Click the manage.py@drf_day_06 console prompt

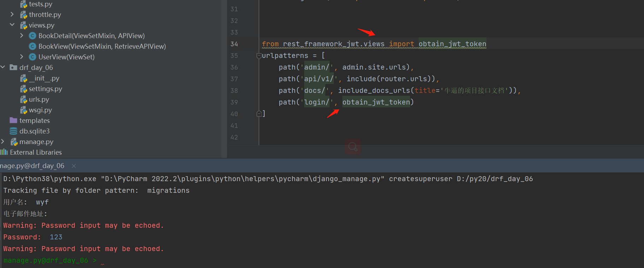pyautogui.click(x=50, y=261)
